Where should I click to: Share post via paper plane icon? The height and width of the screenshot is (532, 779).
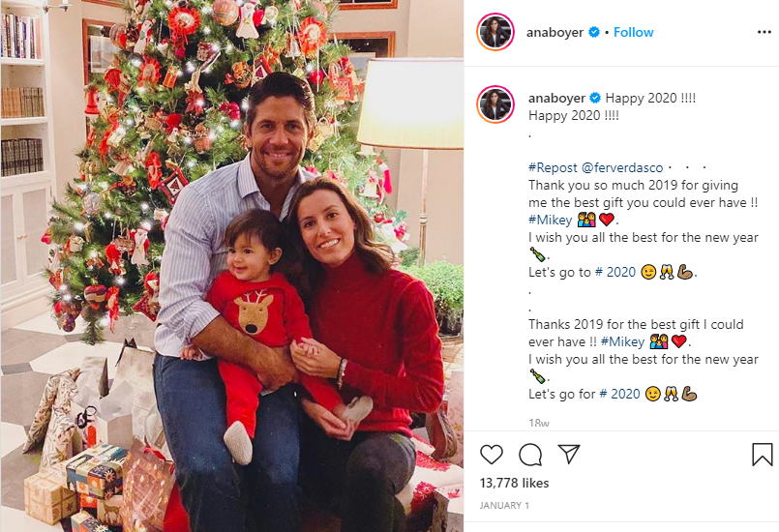click(569, 454)
